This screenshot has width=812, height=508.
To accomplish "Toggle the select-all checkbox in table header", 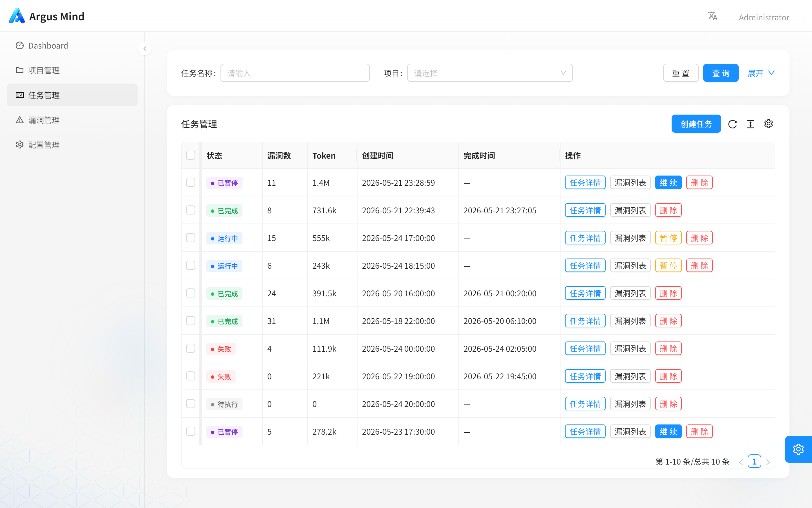I will click(x=191, y=155).
